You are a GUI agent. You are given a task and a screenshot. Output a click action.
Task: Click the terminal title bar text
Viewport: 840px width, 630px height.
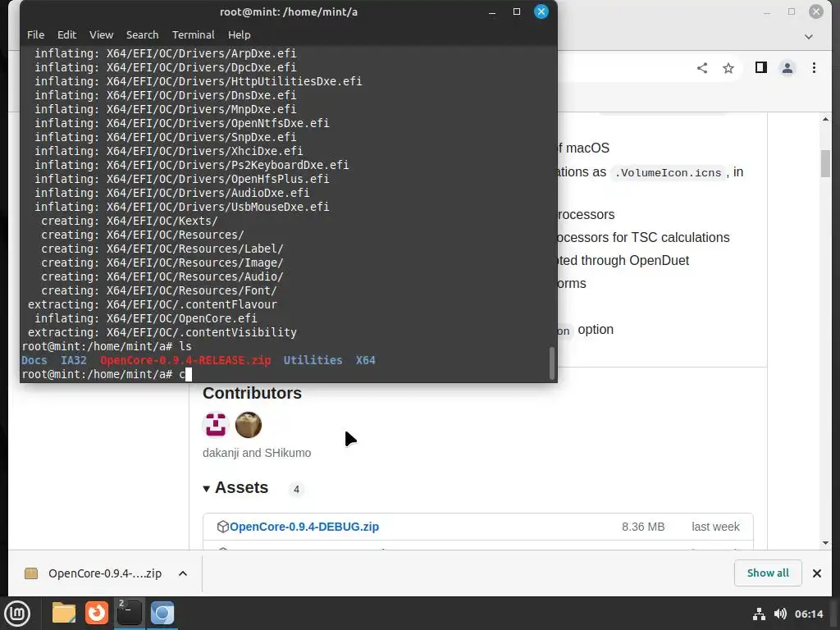(289, 11)
